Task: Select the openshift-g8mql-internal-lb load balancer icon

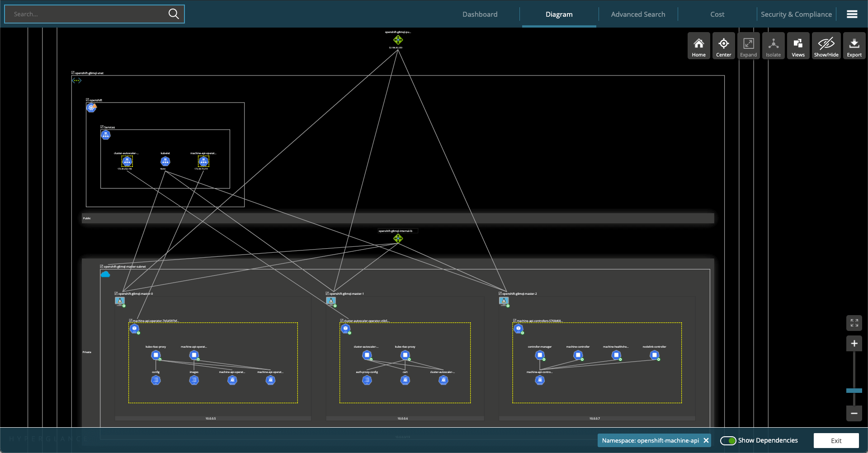Action: tap(398, 238)
